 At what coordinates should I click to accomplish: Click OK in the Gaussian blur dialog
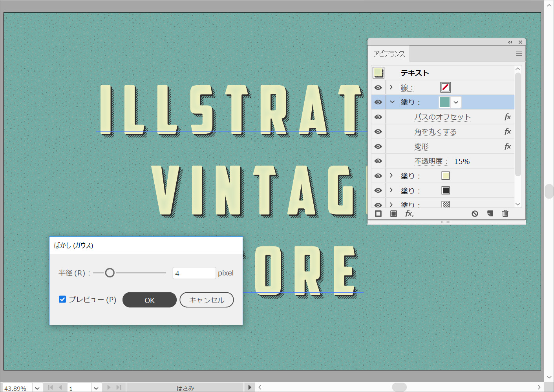coord(149,300)
